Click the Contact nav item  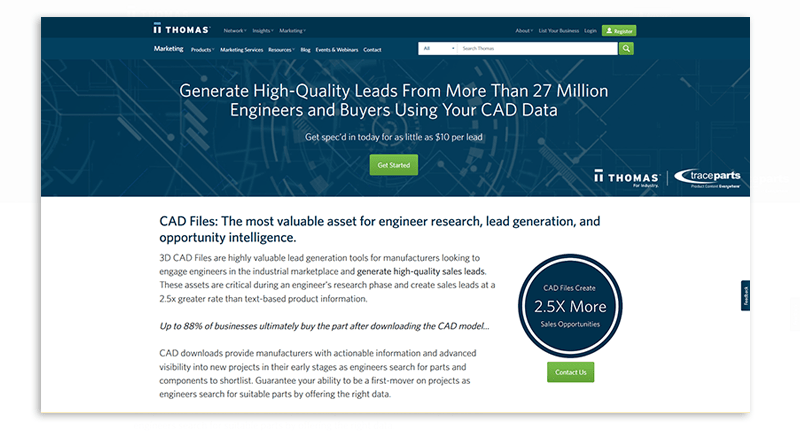[372, 50]
